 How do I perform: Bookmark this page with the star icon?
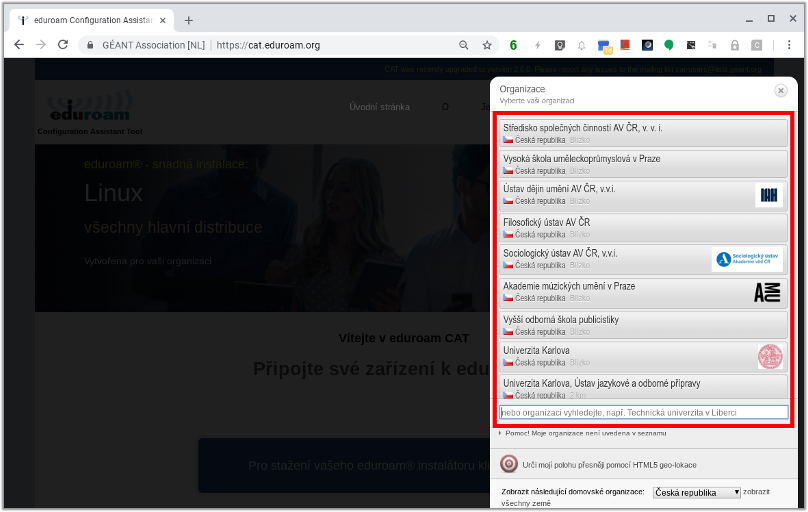487,45
